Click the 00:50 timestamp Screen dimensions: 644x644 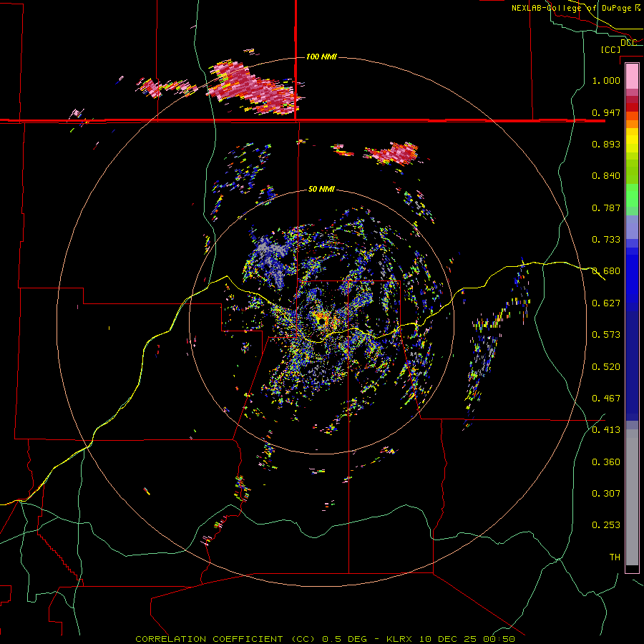(x=498, y=639)
